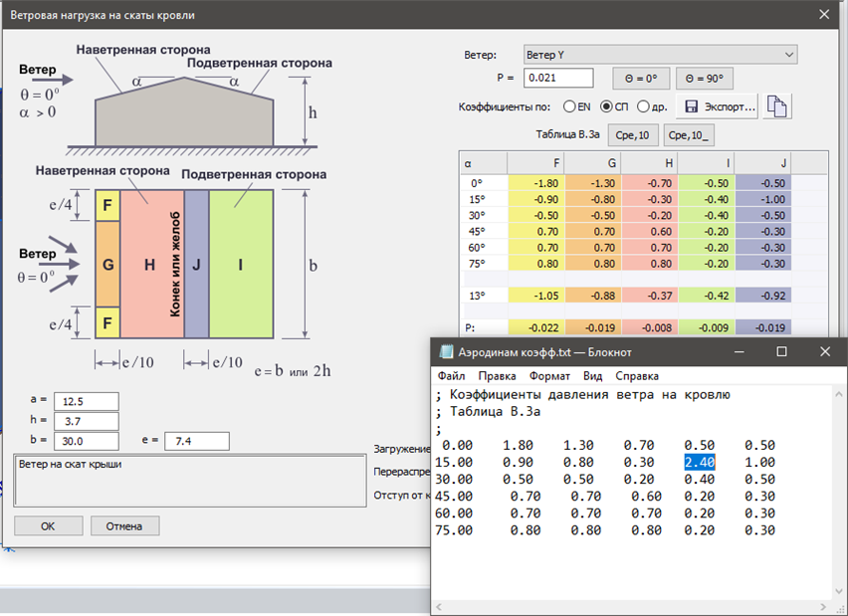This screenshot has height=616, width=848.
Task: Click zone H in the roof plan diagram
Action: (152, 264)
